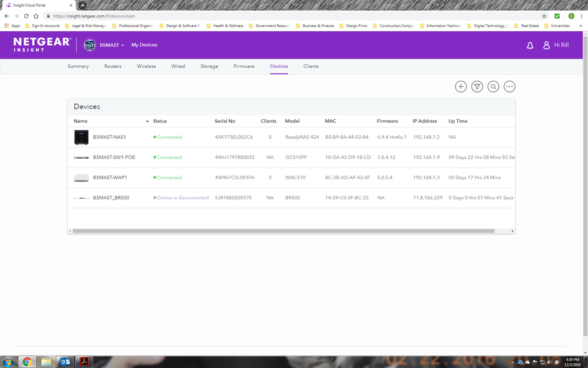Viewport: 588px width, 368px height.
Task: Go back with the browser back arrow
Action: [6, 16]
